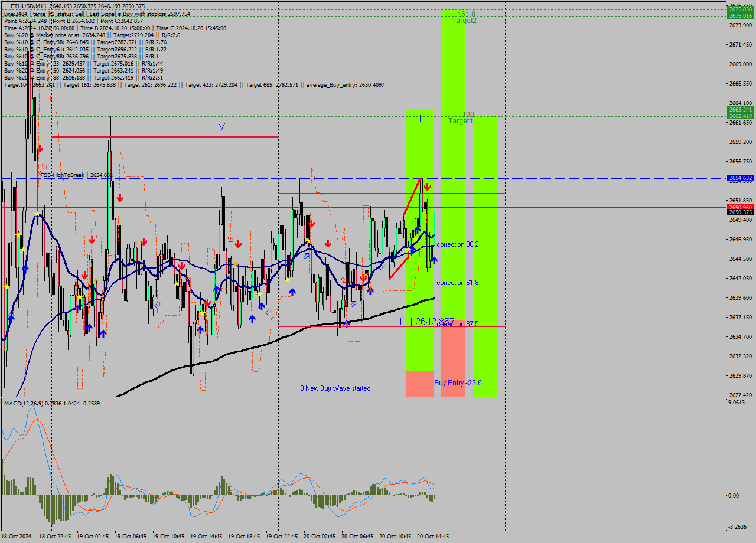
Task: Click the 'average_Buy_entry: 2630.4097' text
Action: [x=346, y=84]
